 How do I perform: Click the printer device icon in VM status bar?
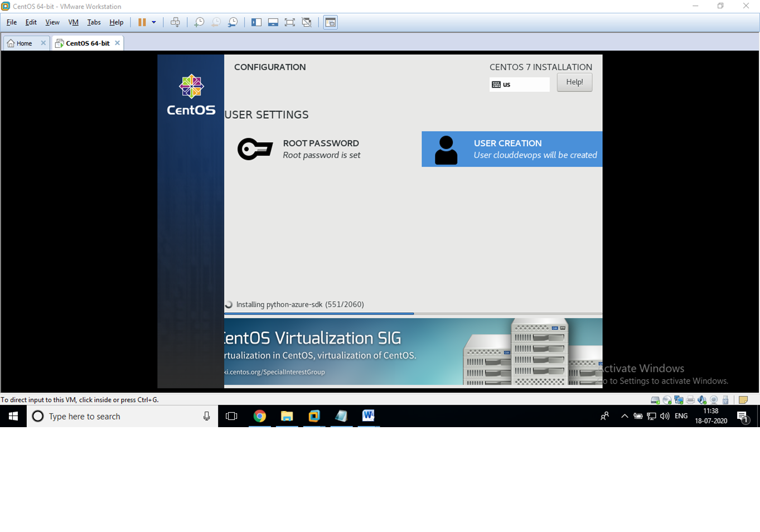(690, 400)
